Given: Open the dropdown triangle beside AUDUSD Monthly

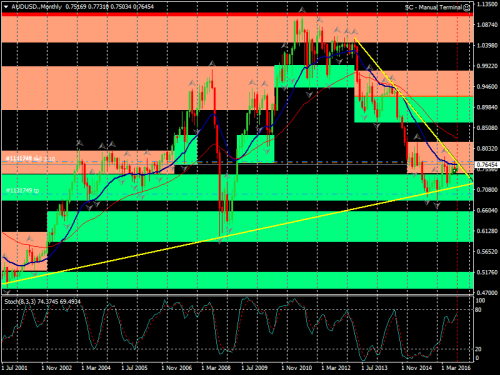Looking at the screenshot, I should 6,7.
